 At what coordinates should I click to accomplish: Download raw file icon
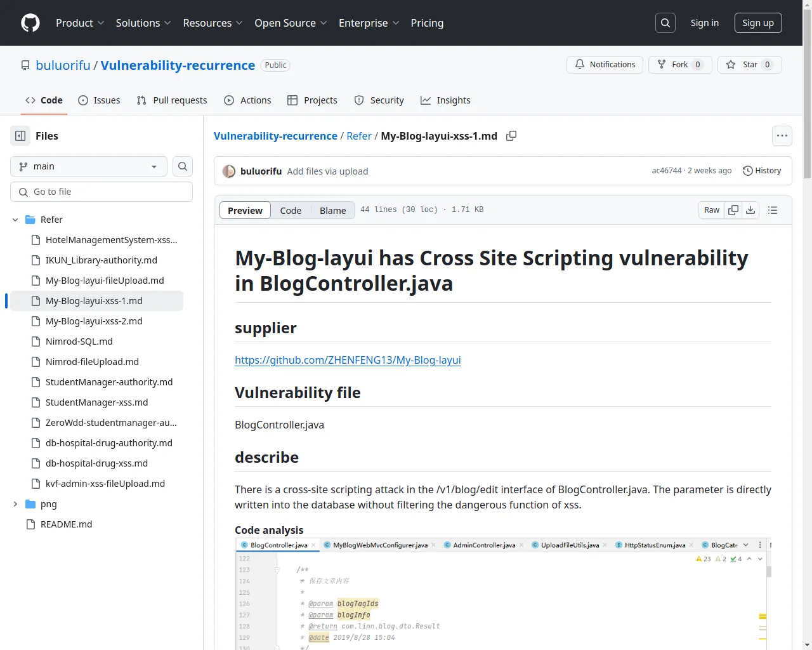pos(750,210)
